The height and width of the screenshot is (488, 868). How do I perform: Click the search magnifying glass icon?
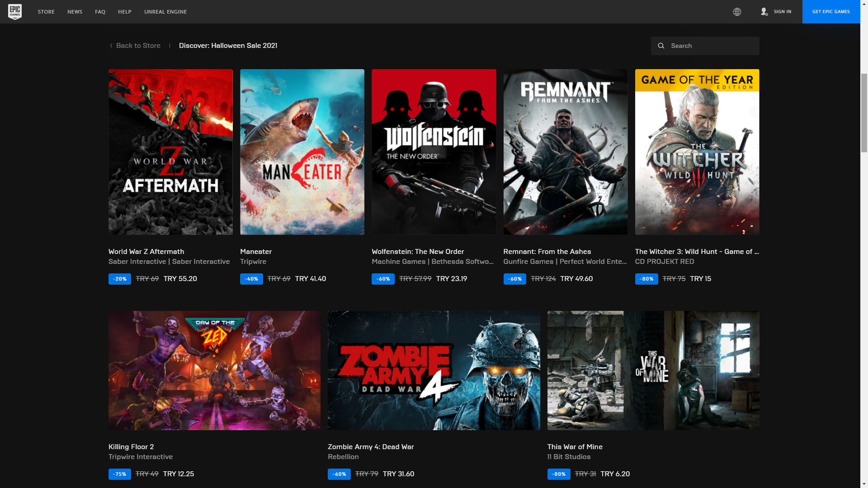[661, 46]
